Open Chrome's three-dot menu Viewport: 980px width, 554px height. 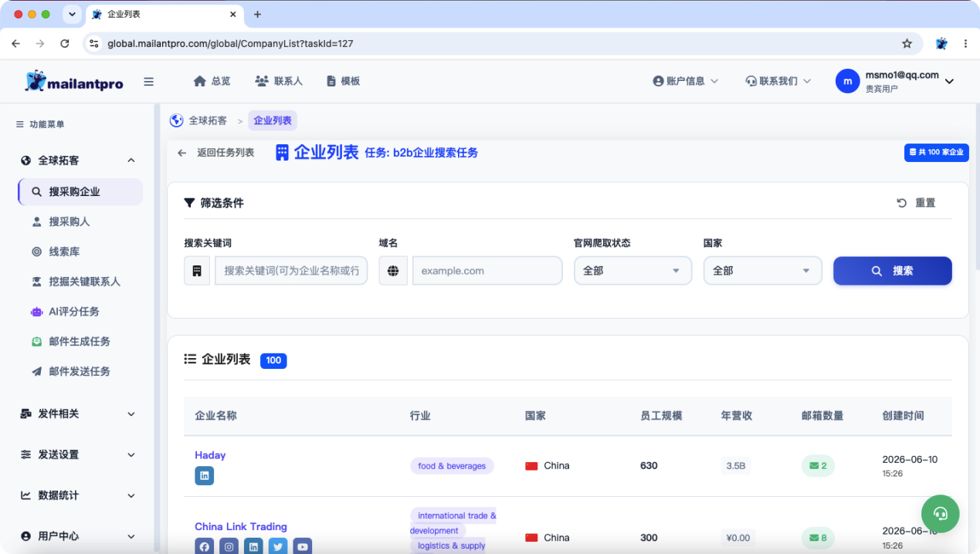[x=965, y=44]
